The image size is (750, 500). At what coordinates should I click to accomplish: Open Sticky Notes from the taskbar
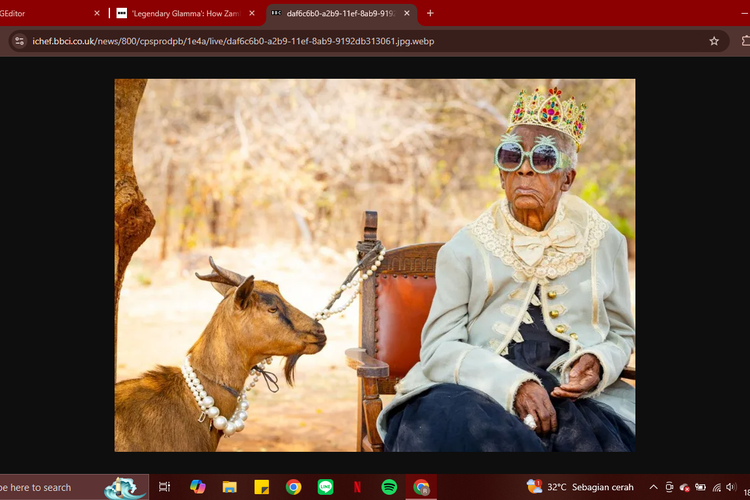(261, 487)
